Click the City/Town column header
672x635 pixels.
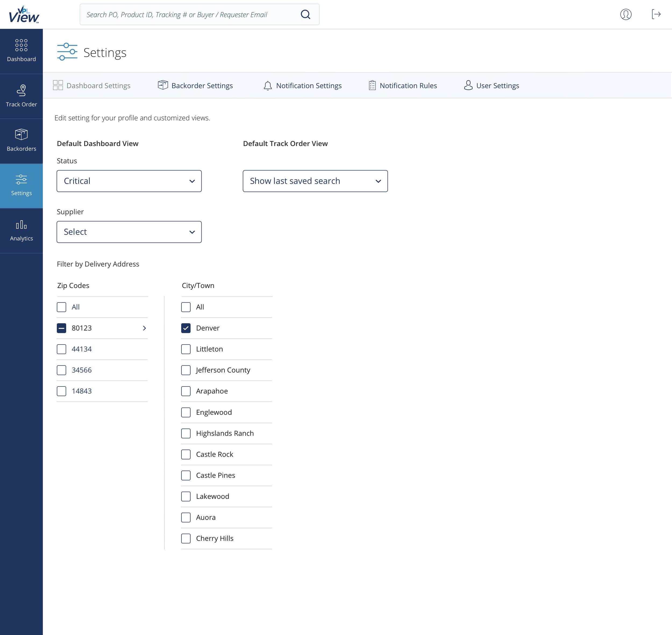pos(198,285)
